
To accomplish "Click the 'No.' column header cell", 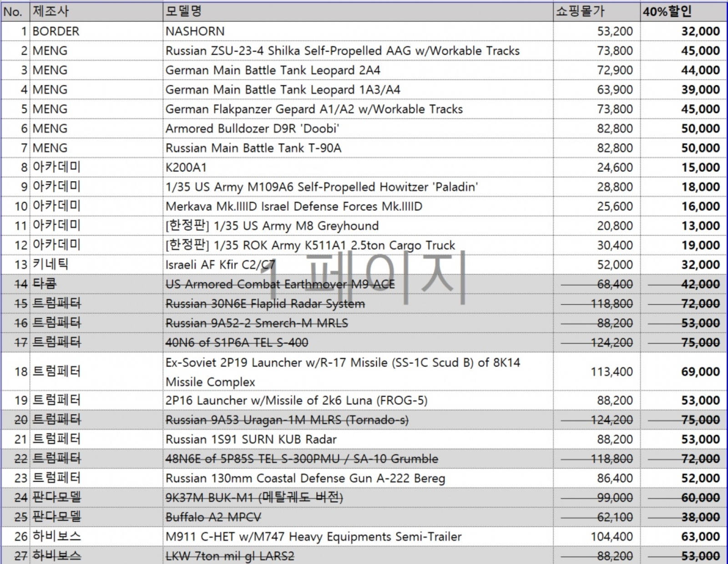I will point(14,12).
